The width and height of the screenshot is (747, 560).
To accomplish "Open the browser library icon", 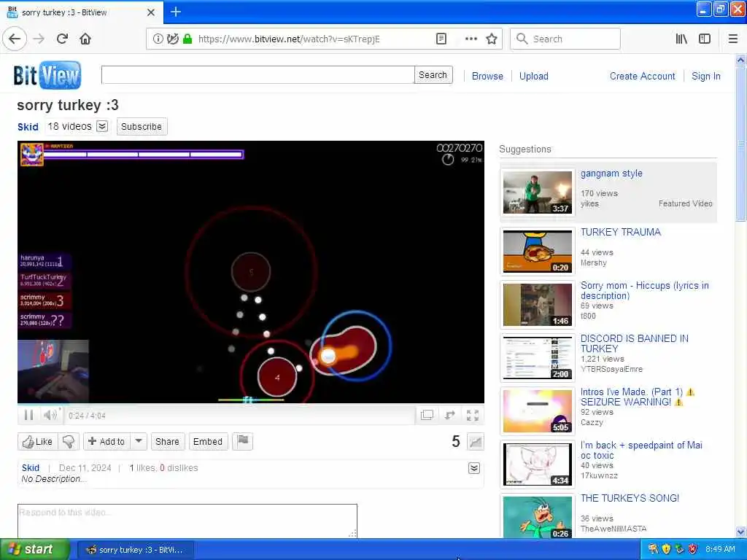I will (x=681, y=39).
